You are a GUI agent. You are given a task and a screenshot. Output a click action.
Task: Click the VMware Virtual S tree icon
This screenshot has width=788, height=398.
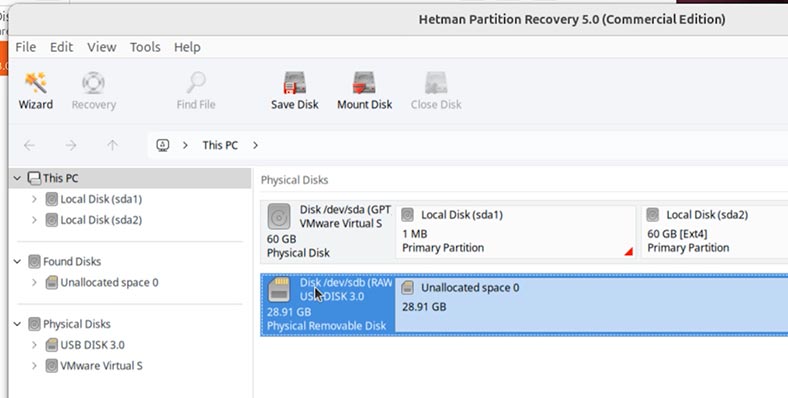point(51,366)
